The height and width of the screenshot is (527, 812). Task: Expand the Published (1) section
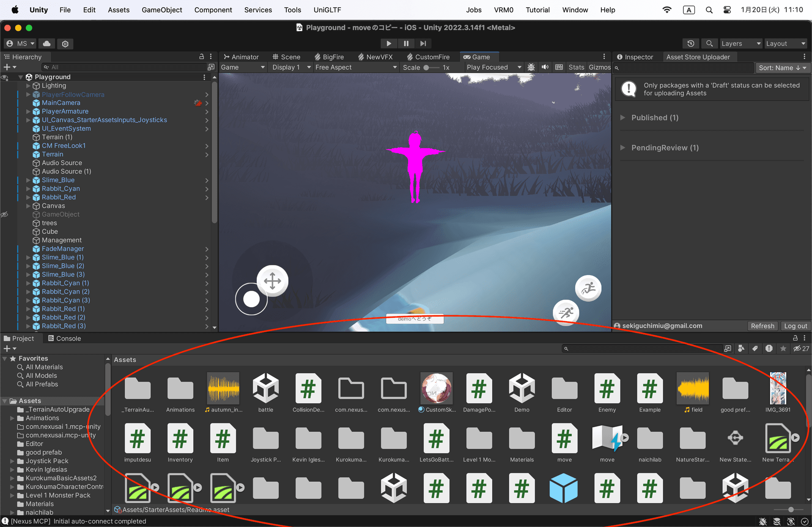tap(623, 117)
